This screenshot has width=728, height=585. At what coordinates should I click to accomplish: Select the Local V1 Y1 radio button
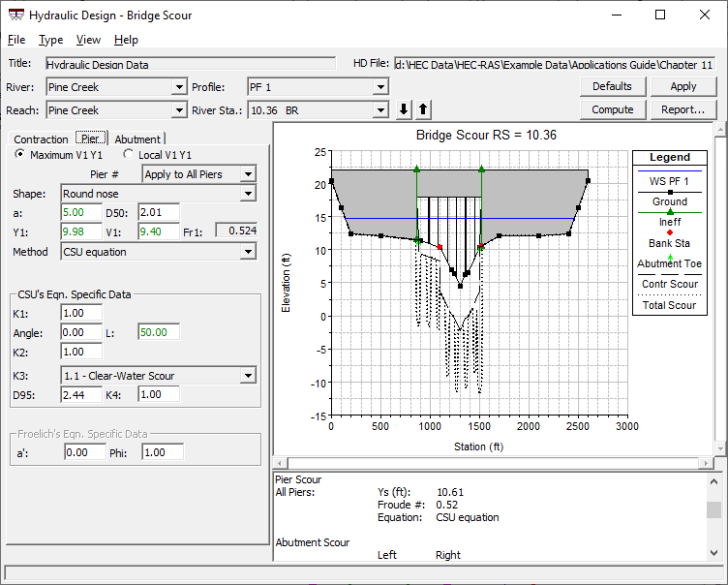(129, 155)
